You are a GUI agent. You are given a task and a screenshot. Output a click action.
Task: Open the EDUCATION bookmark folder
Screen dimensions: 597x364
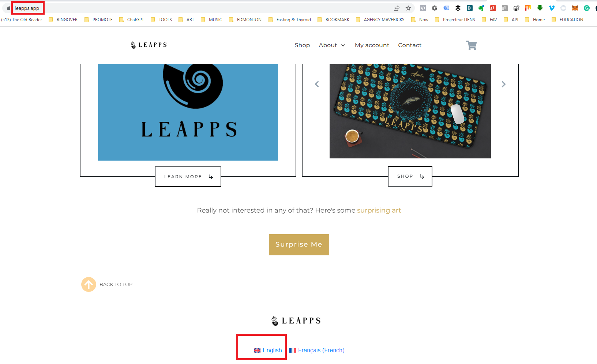coord(567,20)
